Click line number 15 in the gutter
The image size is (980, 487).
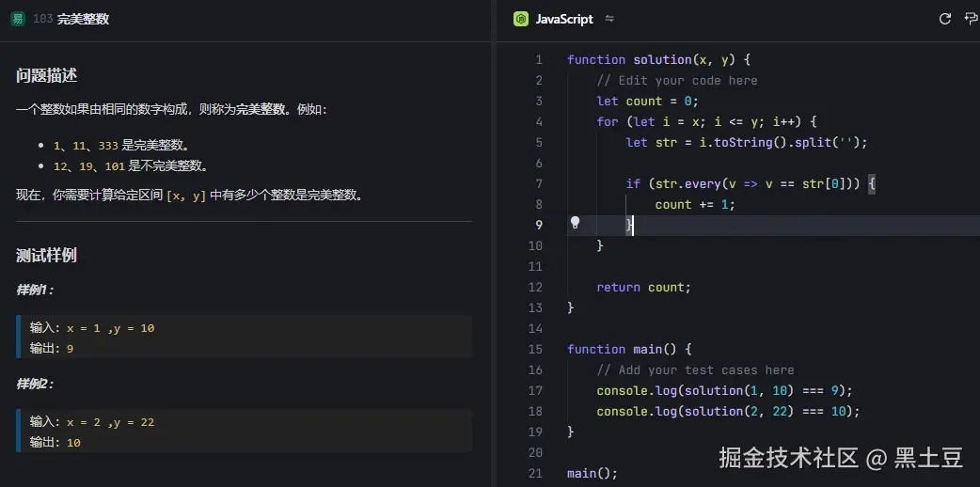tap(535, 350)
